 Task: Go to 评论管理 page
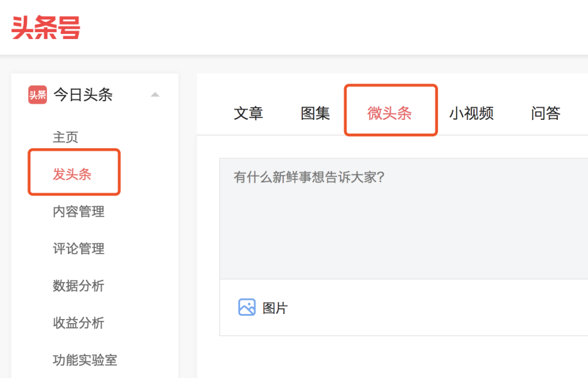pos(78,249)
